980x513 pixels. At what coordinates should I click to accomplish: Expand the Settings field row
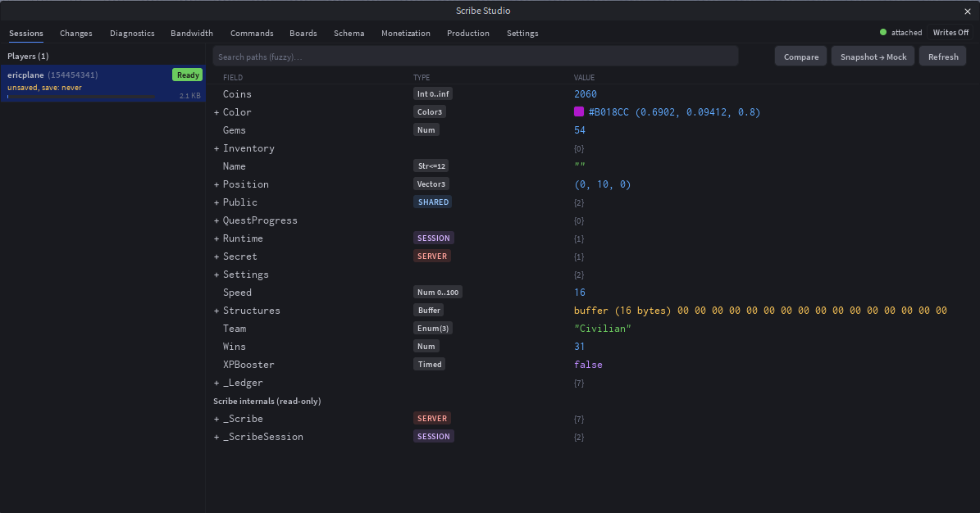tap(217, 275)
